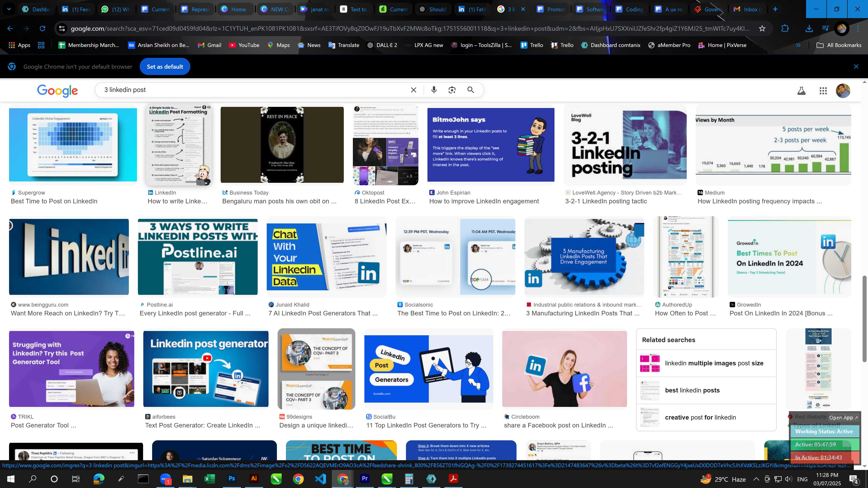Expand the hidden bookmarks chevron
Image resolution: width=868 pixels, height=488 pixels.
[798, 45]
